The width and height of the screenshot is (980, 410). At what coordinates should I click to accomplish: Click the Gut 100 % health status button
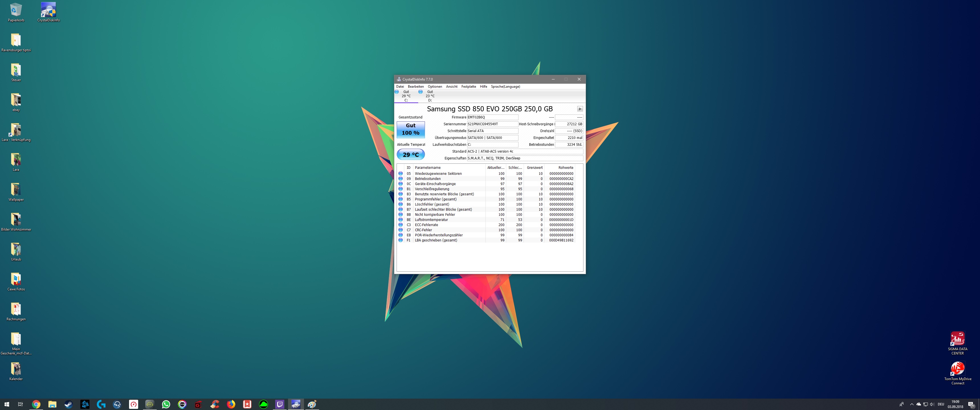coord(411,129)
